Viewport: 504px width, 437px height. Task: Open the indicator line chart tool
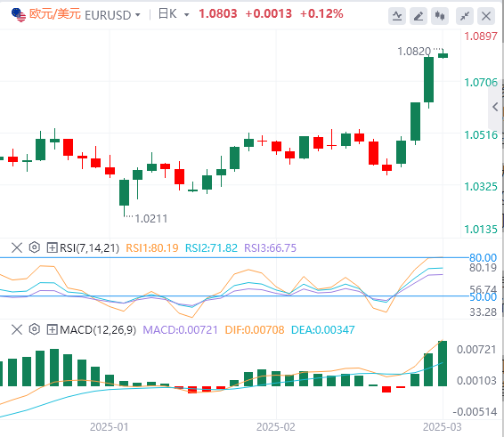tap(397, 16)
